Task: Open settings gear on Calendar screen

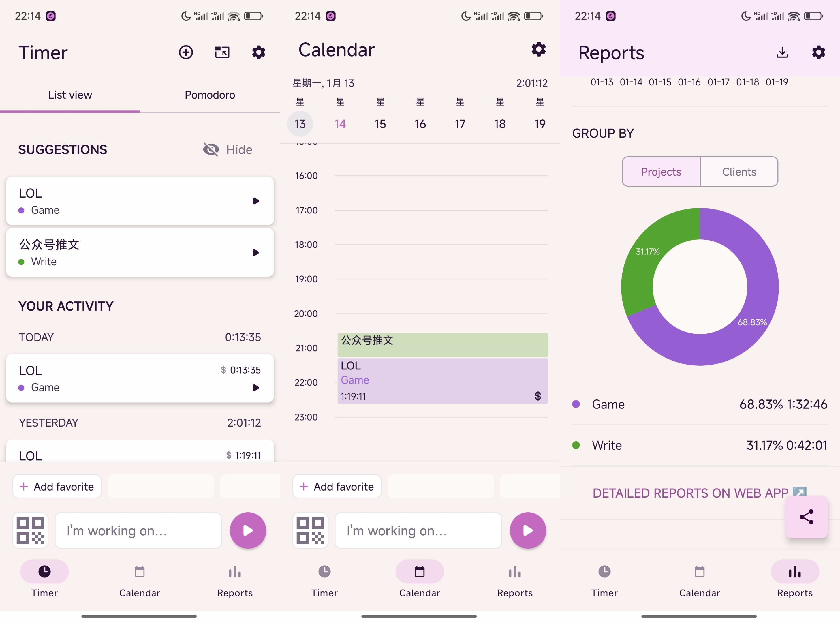Action: tap(538, 49)
